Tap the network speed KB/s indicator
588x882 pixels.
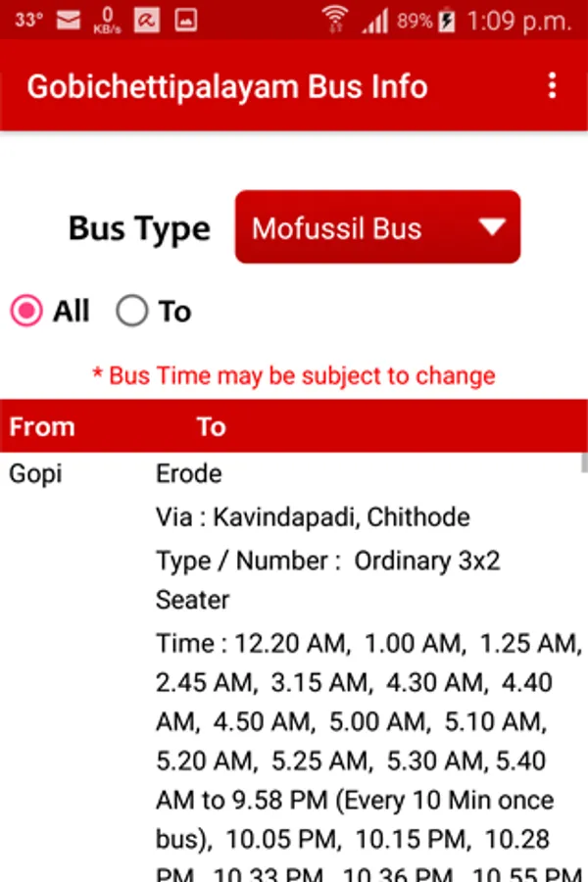tap(107, 21)
